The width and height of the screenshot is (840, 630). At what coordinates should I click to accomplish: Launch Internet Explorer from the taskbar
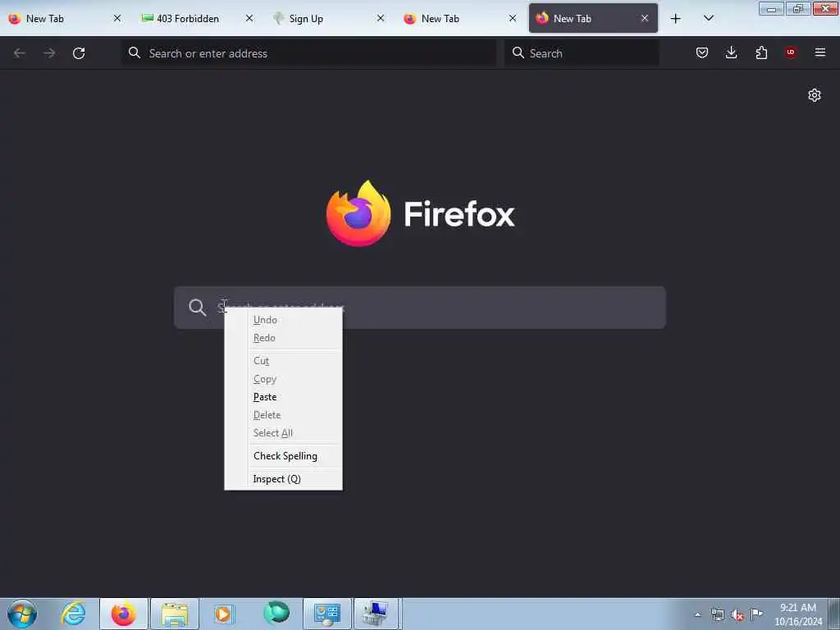pos(73,614)
